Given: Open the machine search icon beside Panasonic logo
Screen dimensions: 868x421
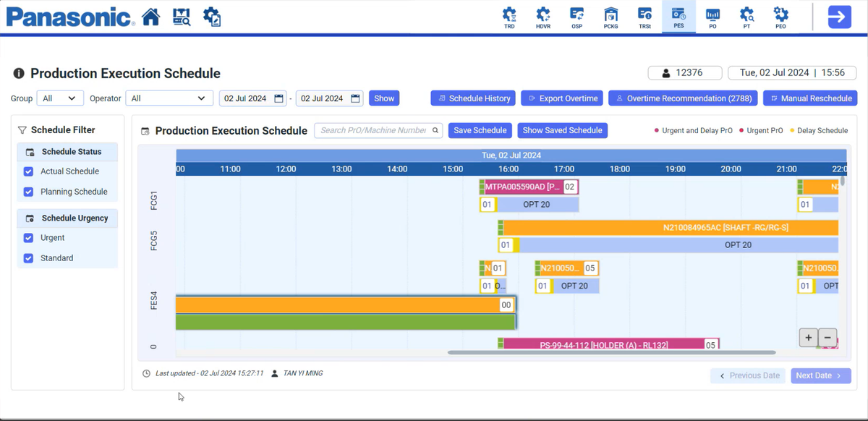Looking at the screenshot, I should click(x=181, y=17).
